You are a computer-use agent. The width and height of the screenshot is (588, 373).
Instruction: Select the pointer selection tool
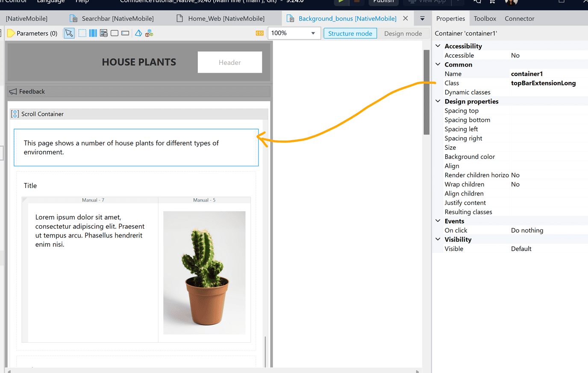(x=69, y=33)
